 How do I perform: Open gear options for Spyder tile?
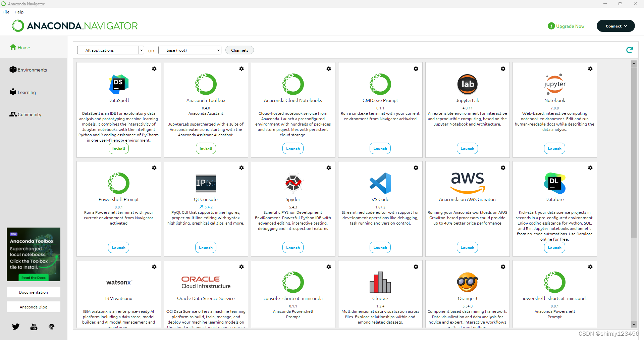tap(329, 168)
